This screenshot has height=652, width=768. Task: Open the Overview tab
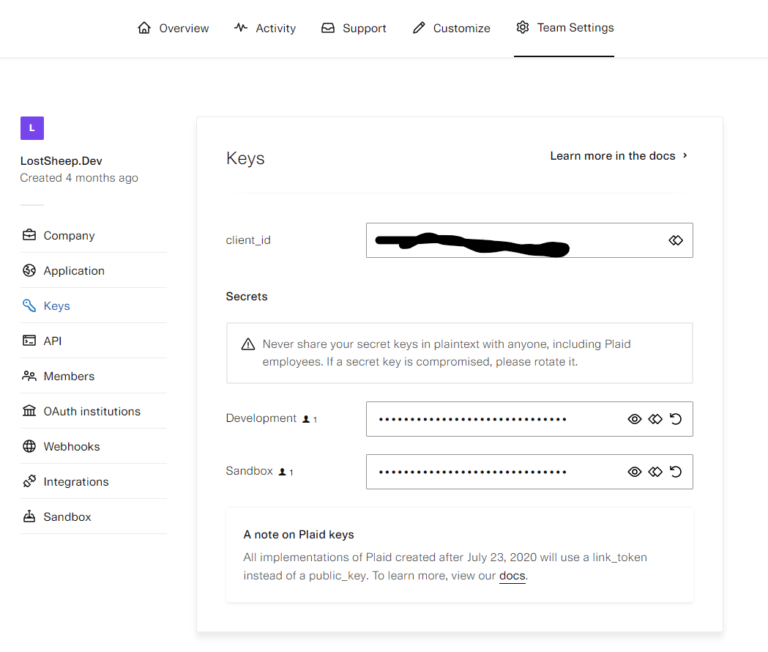tap(173, 28)
